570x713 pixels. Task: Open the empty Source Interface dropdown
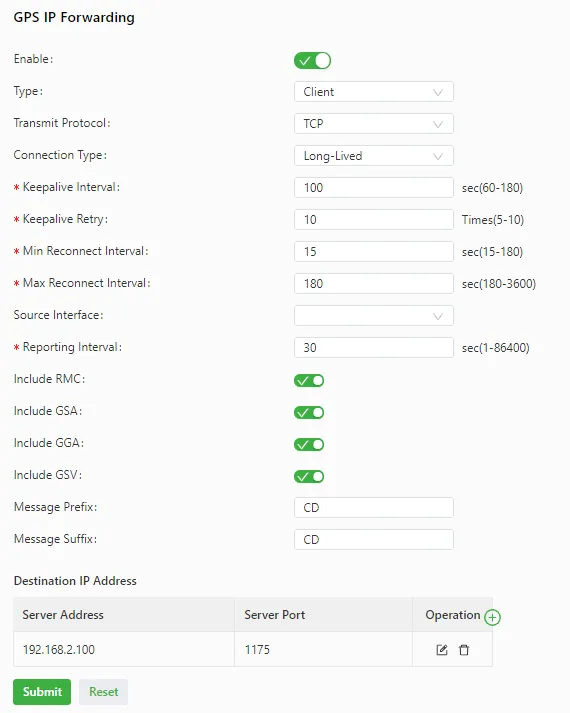tap(374, 316)
